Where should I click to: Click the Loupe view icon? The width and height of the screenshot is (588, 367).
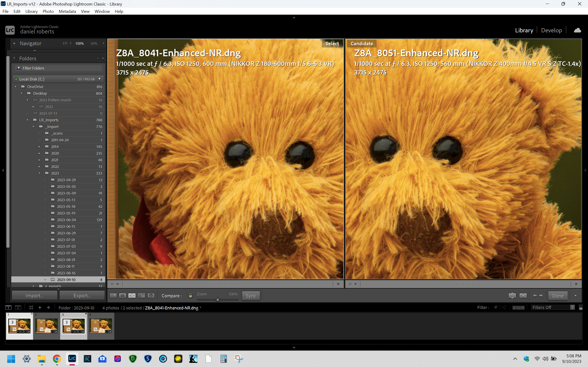pyautogui.click(x=122, y=295)
